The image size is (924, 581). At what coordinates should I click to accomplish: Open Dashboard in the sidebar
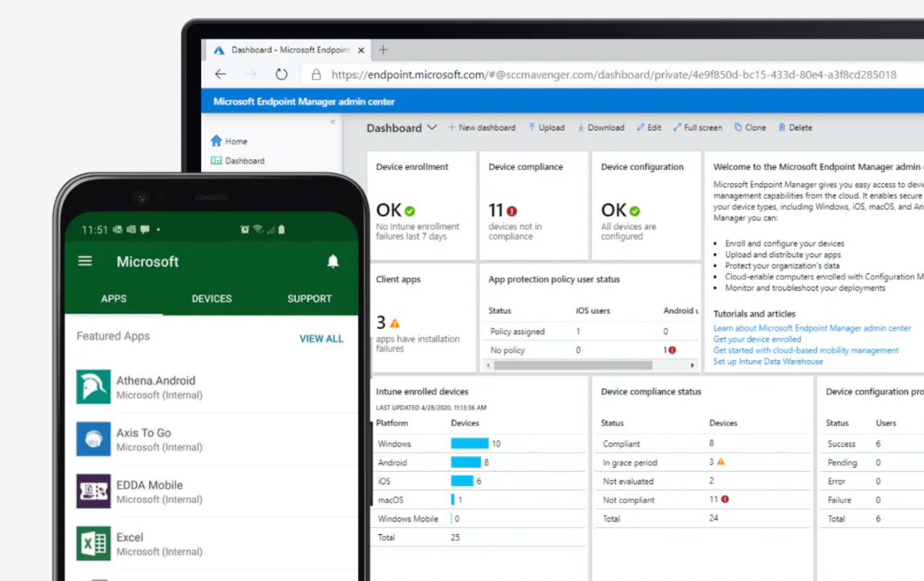238,161
